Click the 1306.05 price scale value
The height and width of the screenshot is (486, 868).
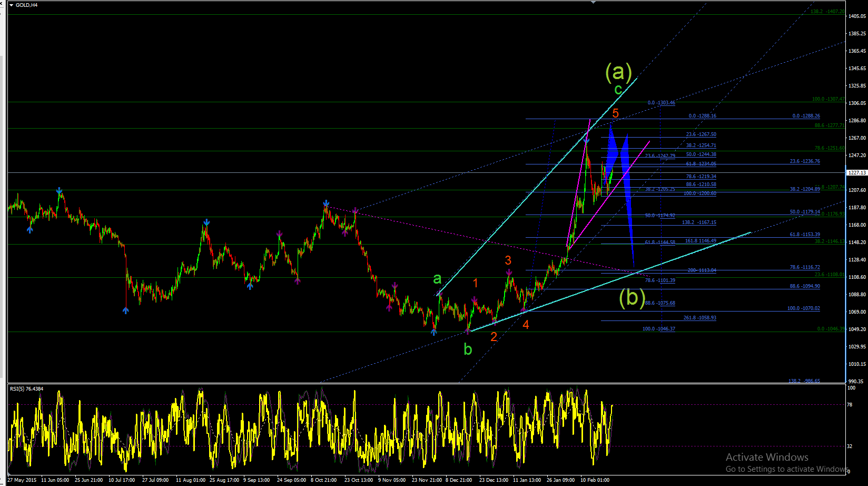[857, 103]
